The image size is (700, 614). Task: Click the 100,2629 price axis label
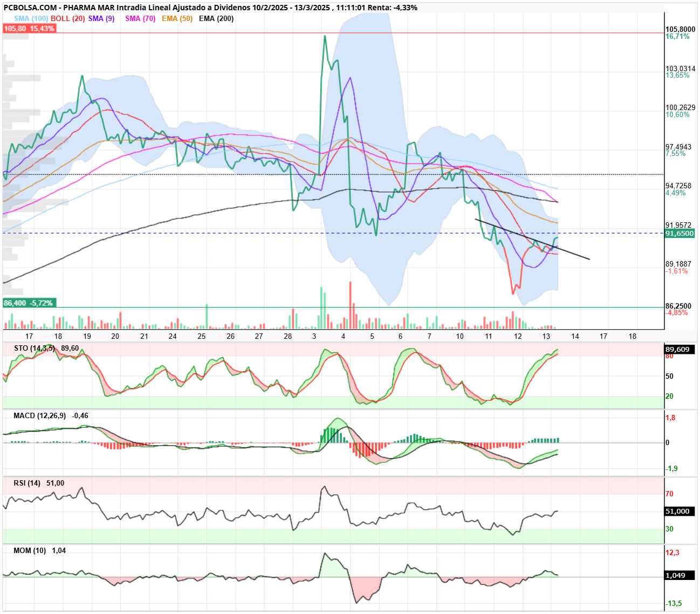[680, 108]
